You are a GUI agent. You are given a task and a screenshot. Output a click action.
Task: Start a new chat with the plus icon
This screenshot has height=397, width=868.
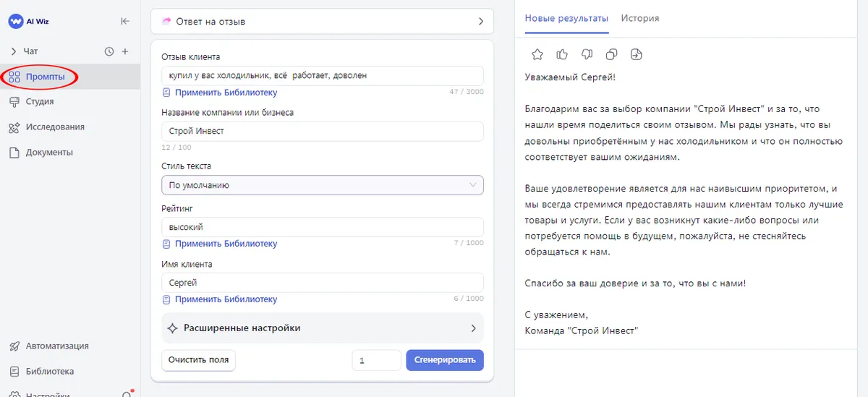(125, 51)
